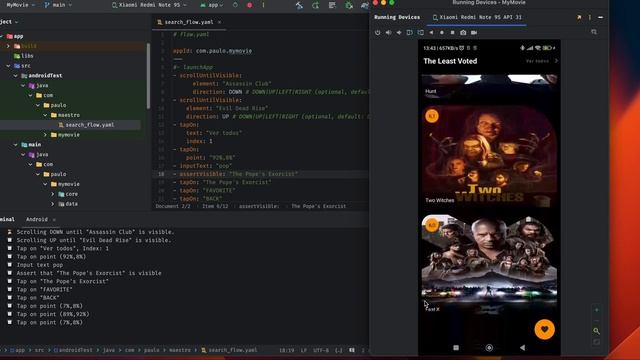
Task: Click 'Tap on "FAVORITE"' terminal line
Action: pyautogui.click(x=44, y=289)
